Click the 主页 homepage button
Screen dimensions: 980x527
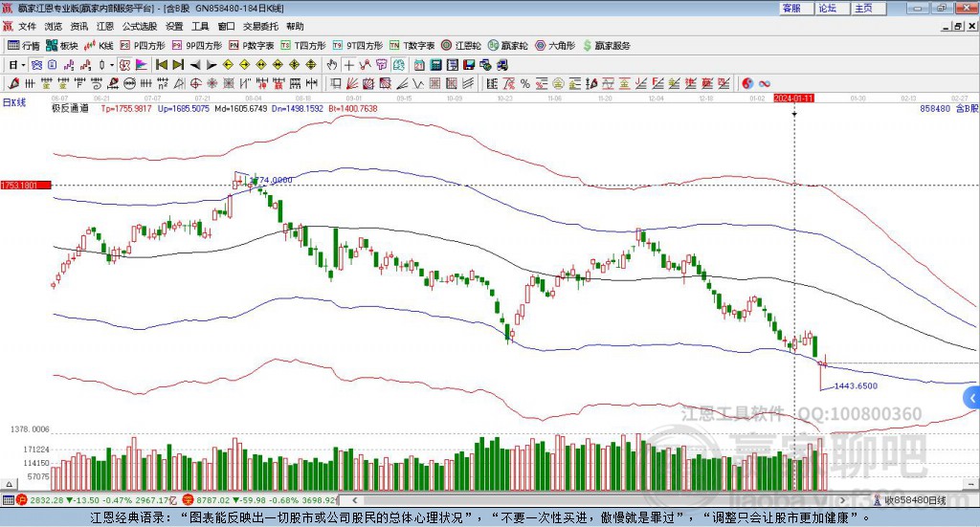click(x=868, y=8)
